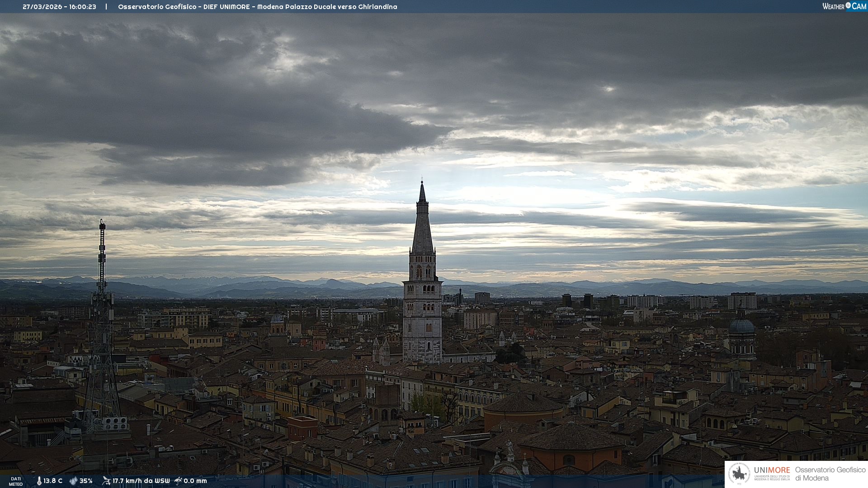
Task: Click the 27/03/2026 date timestamp
Action: coord(43,7)
